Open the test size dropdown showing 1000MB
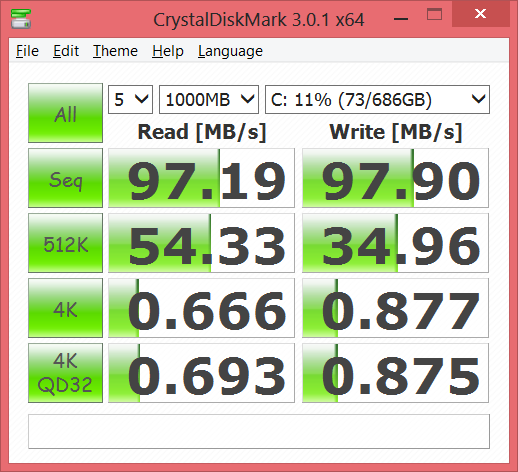518x472 pixels. (209, 99)
